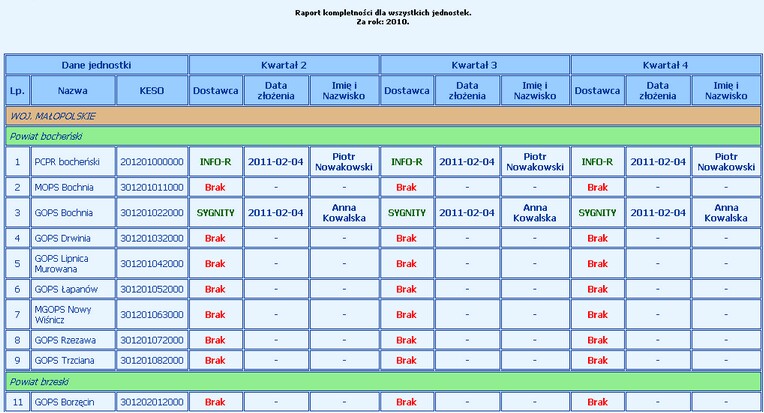
Task: Click INFO-R in Kwartał 2 for PCPR bocheński
Action: (x=215, y=161)
